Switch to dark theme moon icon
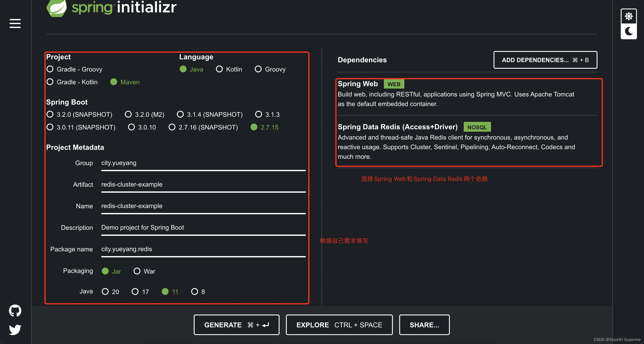This screenshot has width=644, height=344. coord(628,31)
